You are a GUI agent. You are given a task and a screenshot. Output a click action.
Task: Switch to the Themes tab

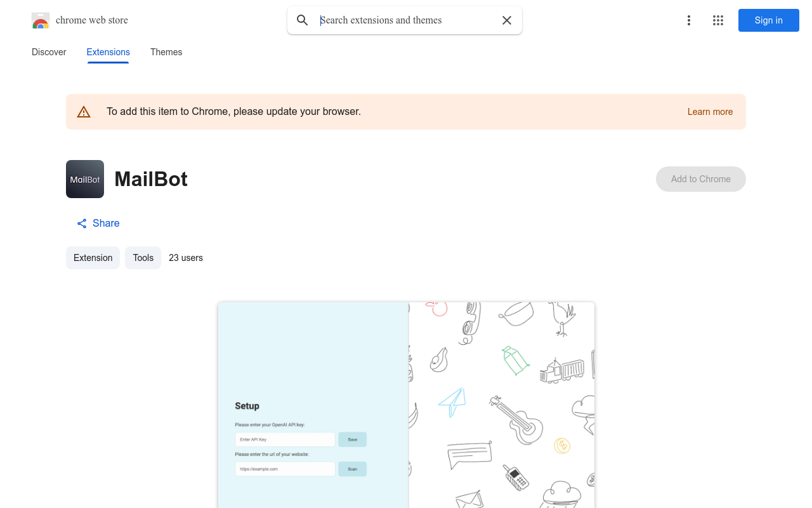(x=166, y=52)
